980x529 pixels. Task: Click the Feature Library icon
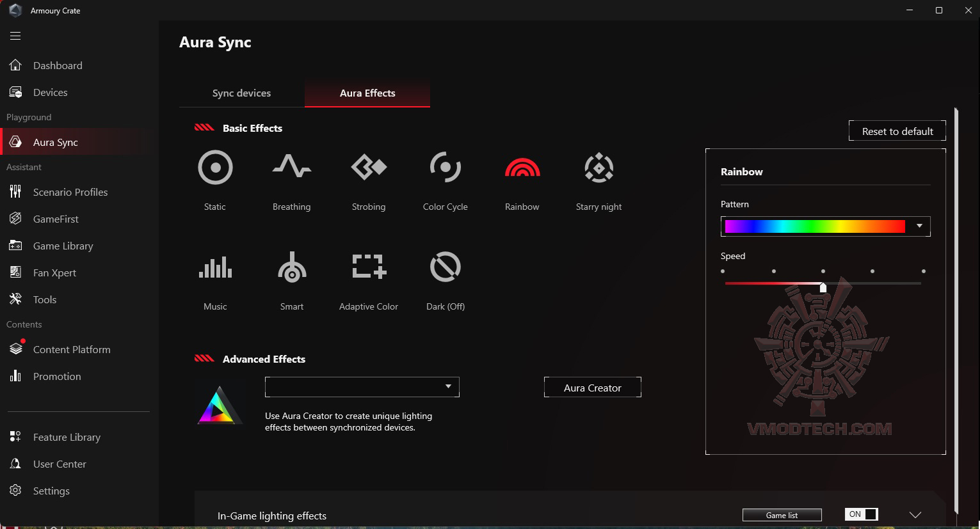15,437
